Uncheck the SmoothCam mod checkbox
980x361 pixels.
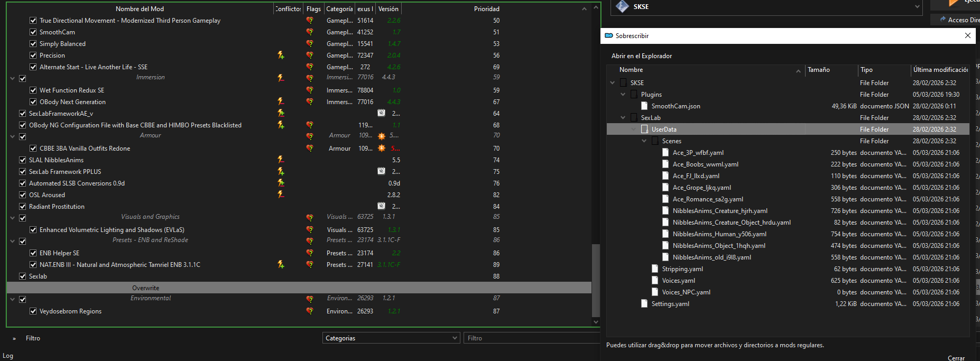33,32
